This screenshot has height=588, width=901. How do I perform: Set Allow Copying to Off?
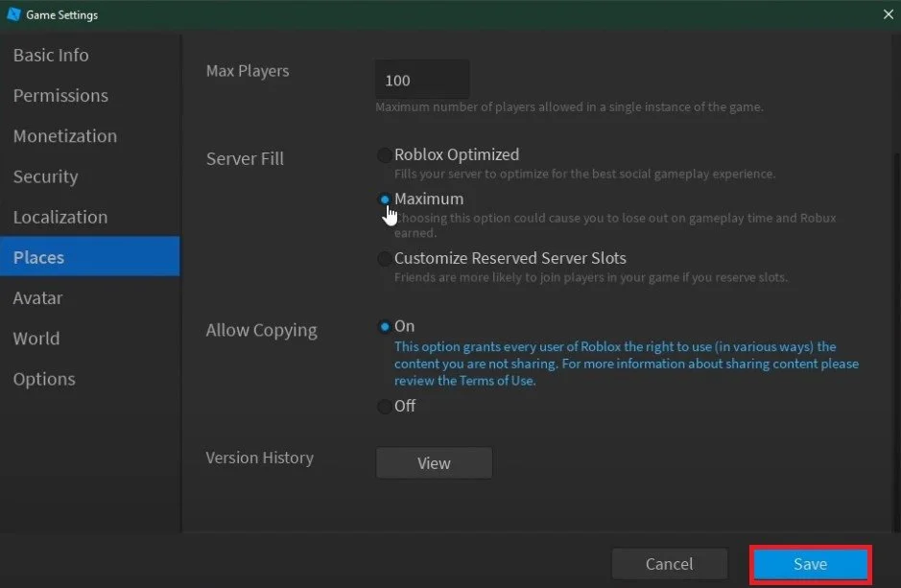pyautogui.click(x=385, y=407)
